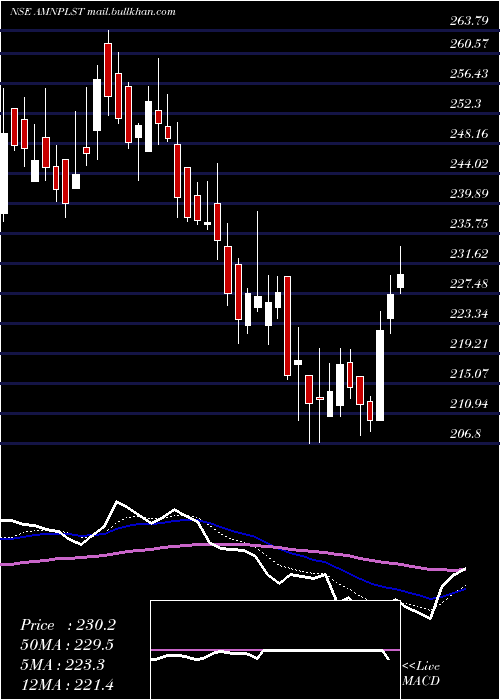Click the 252.3 price axis label
The height and width of the screenshot is (700, 500).
click(465, 104)
